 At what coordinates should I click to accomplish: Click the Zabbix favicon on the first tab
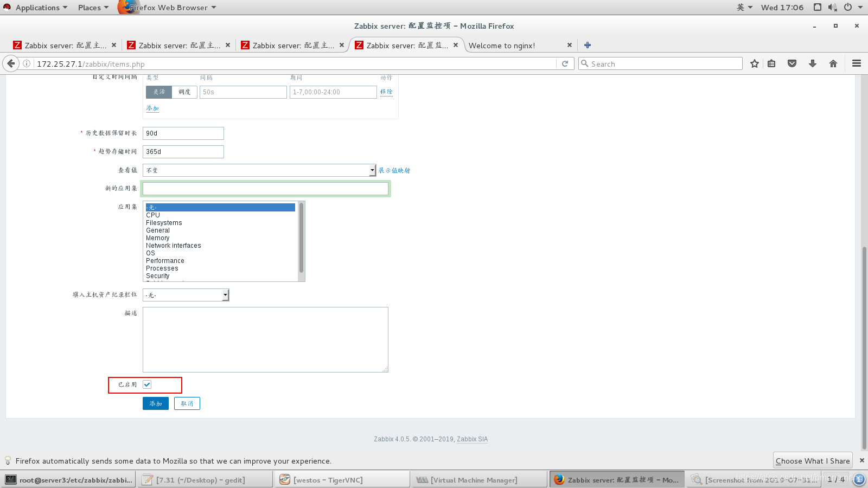point(17,45)
